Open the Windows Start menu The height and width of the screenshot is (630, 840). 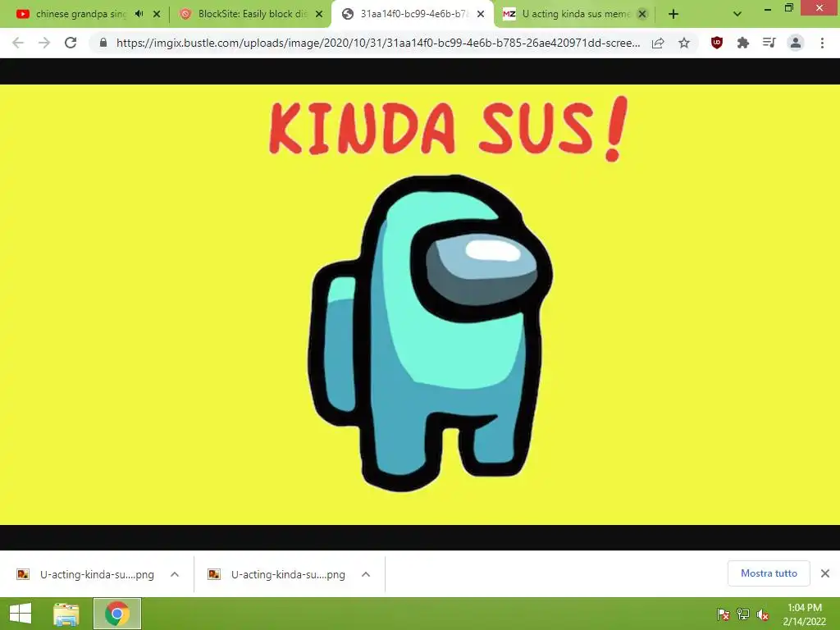click(x=21, y=614)
